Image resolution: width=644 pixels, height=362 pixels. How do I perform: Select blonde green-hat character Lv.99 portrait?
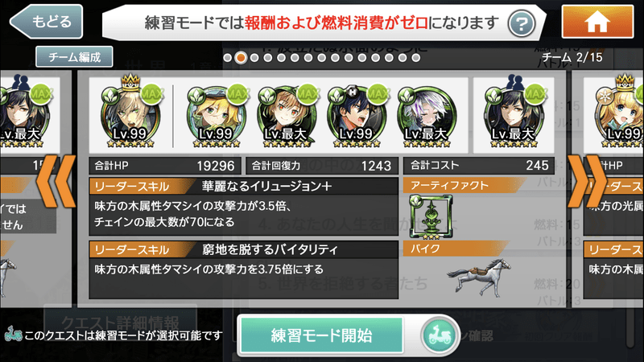click(x=216, y=115)
